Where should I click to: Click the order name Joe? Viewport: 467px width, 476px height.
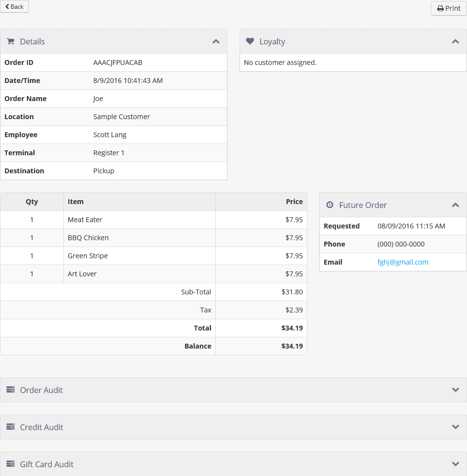coord(98,99)
